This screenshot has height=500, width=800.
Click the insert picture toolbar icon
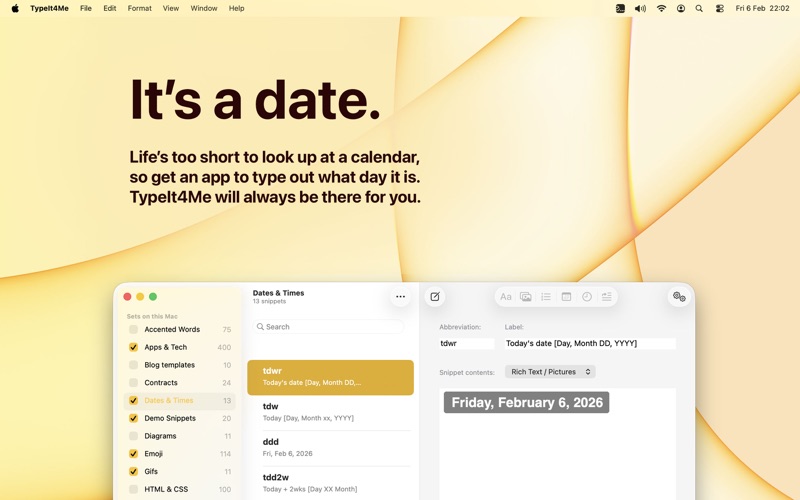pos(526,297)
